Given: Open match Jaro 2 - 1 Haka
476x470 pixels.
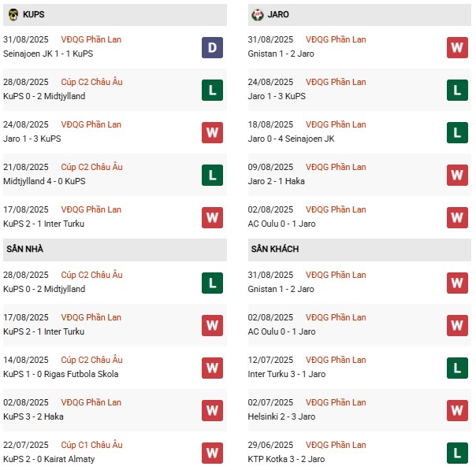Looking at the screenshot, I should coord(277,181).
